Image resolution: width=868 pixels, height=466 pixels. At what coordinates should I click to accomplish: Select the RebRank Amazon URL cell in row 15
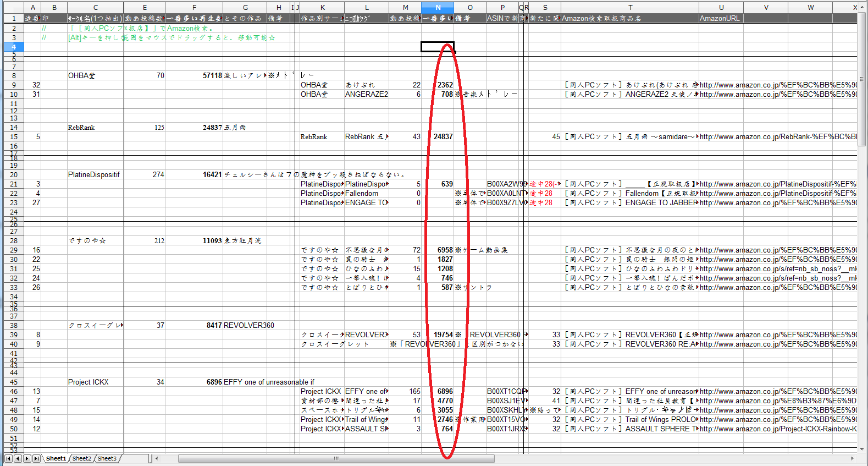pyautogui.click(x=778, y=136)
